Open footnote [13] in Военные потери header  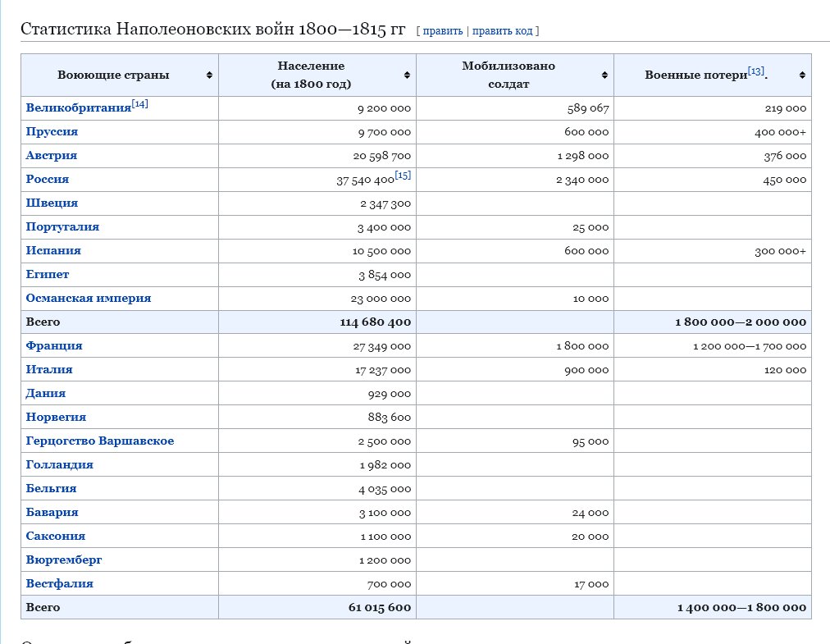pos(755,72)
